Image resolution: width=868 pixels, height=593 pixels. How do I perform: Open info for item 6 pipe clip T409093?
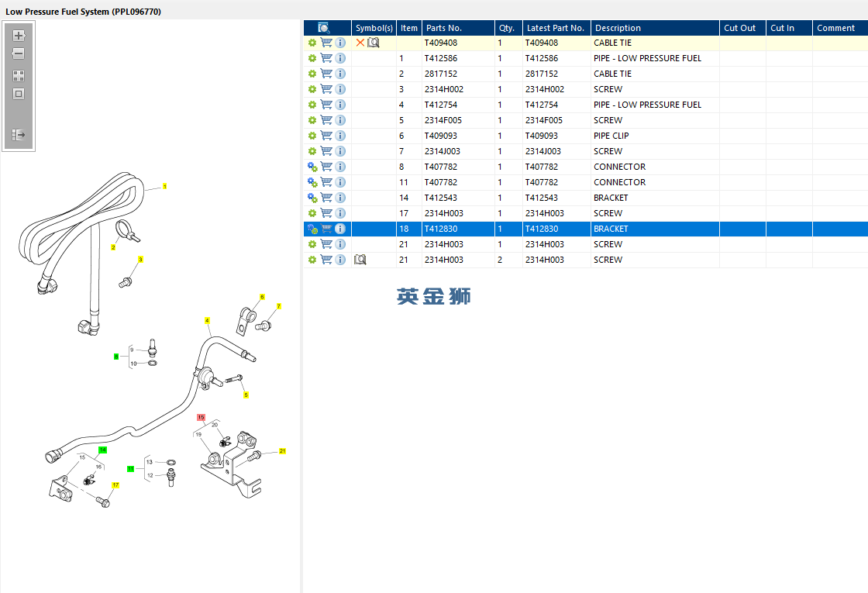pyautogui.click(x=340, y=136)
